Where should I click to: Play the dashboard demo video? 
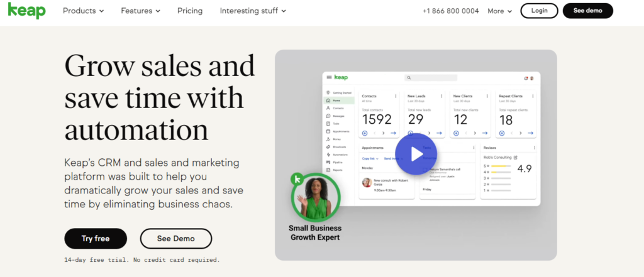point(416,154)
